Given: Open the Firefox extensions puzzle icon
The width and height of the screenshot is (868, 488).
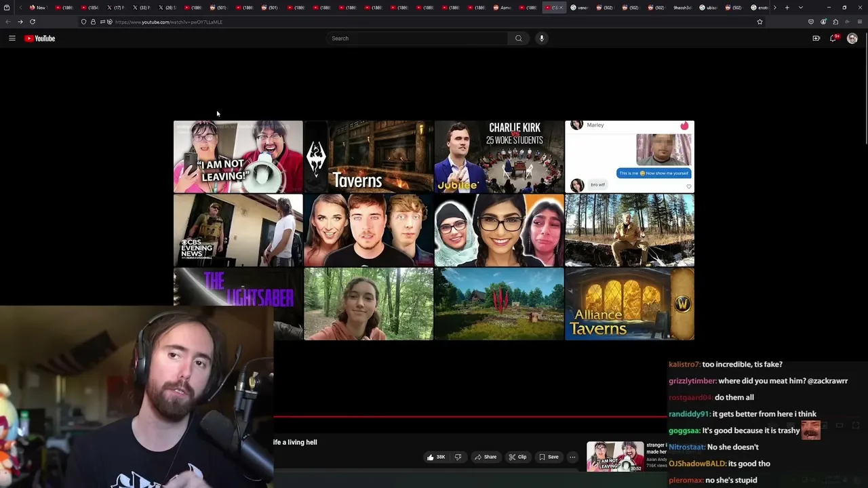Looking at the screenshot, I should (x=835, y=22).
